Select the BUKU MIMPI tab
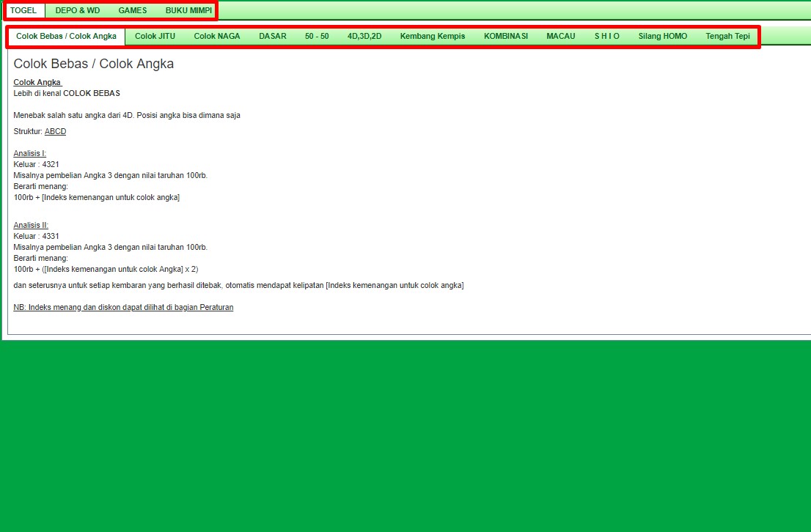Screen dimensions: 811x532 [x=188, y=10]
